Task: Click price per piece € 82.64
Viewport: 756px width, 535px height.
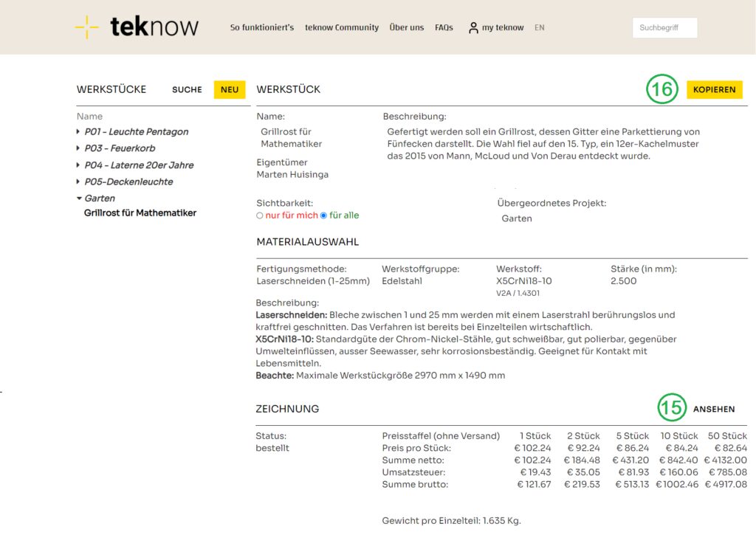Action: click(731, 448)
